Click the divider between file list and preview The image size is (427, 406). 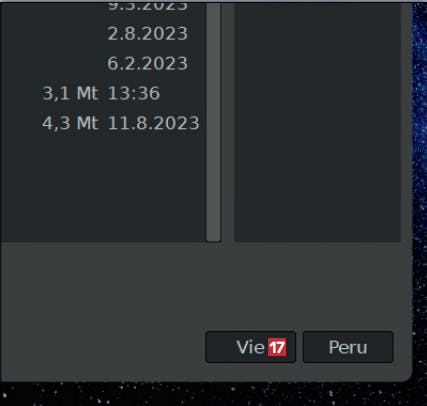pos(228,122)
